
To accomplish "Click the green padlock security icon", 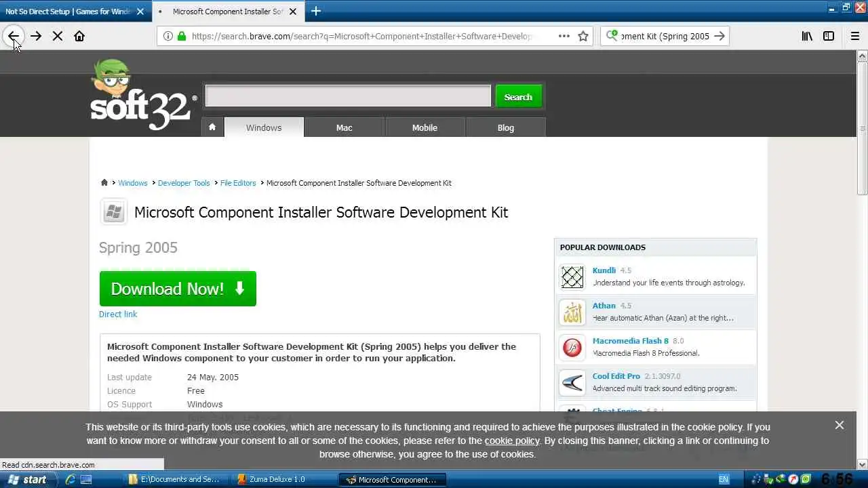I will coord(181,36).
